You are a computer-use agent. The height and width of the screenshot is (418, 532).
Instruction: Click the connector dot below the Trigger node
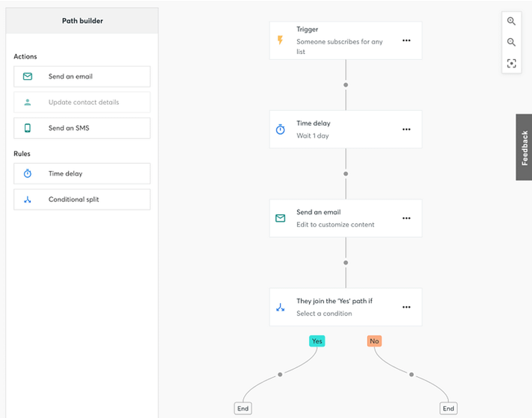[346, 85]
